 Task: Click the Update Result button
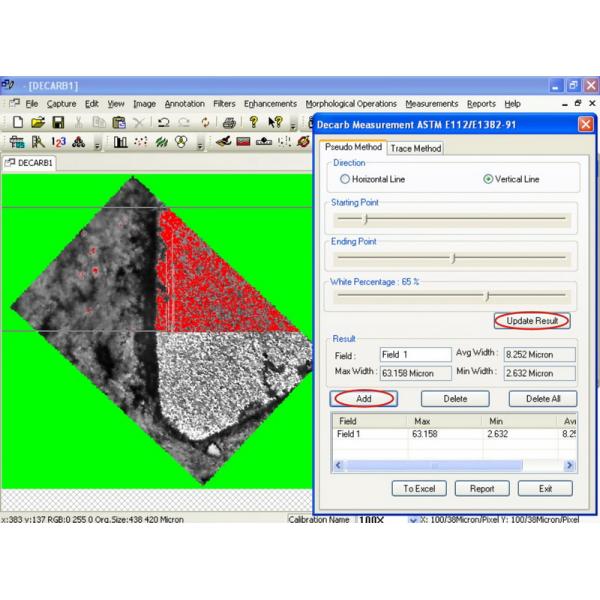click(532, 321)
